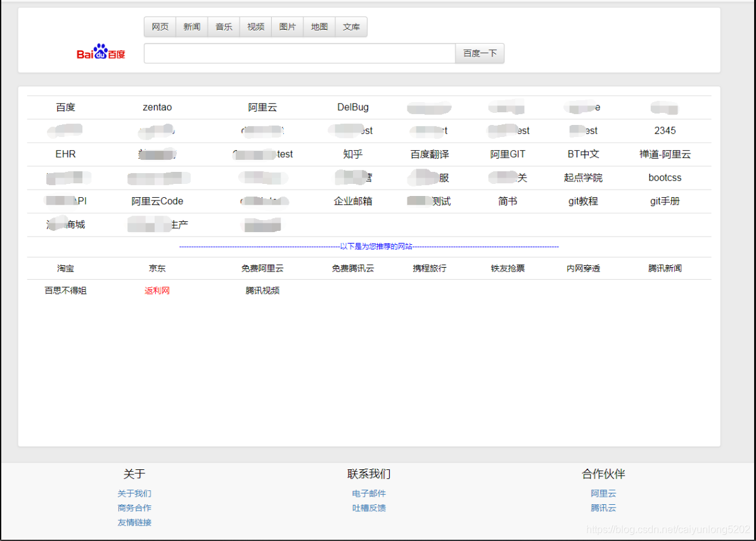
Task: Open 百度翻译 link
Action: tap(430, 154)
